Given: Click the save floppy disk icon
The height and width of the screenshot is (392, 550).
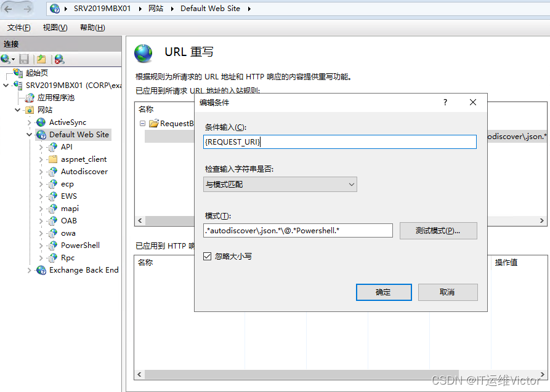Looking at the screenshot, I should pos(24,59).
